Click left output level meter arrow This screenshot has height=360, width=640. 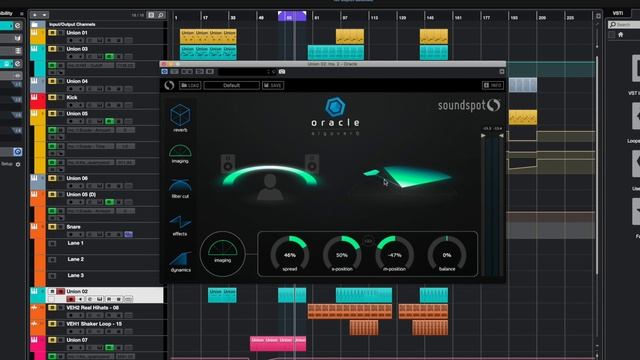pyautogui.click(x=483, y=136)
